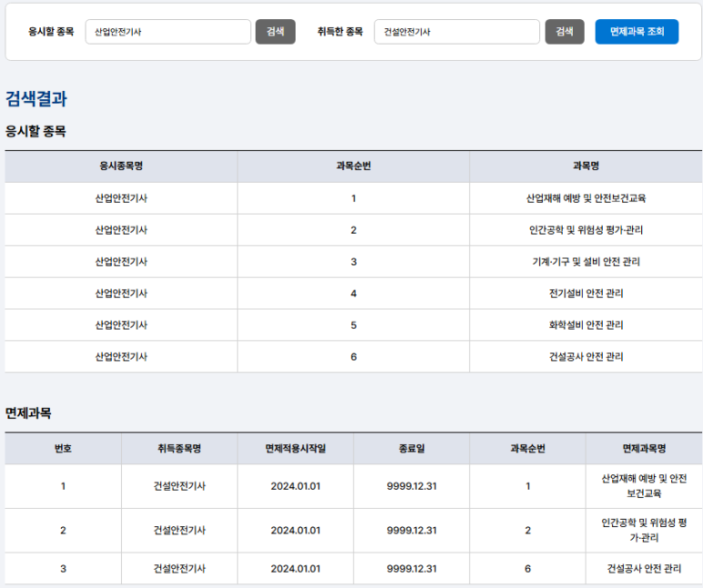Click the 기계·기구 및 설비 안전 관리 subject
This screenshot has height=588, width=703.
(586, 262)
